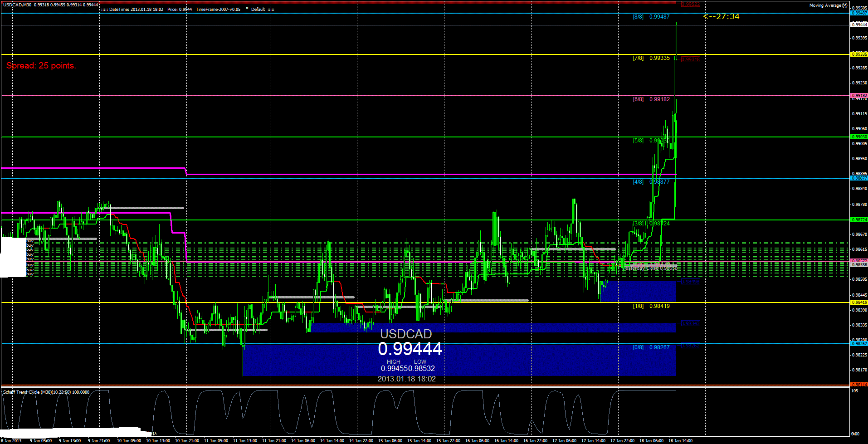This screenshot has width=868, height=444.
Task: Click the orange 0.98114 price axis tag
Action: click(859, 385)
